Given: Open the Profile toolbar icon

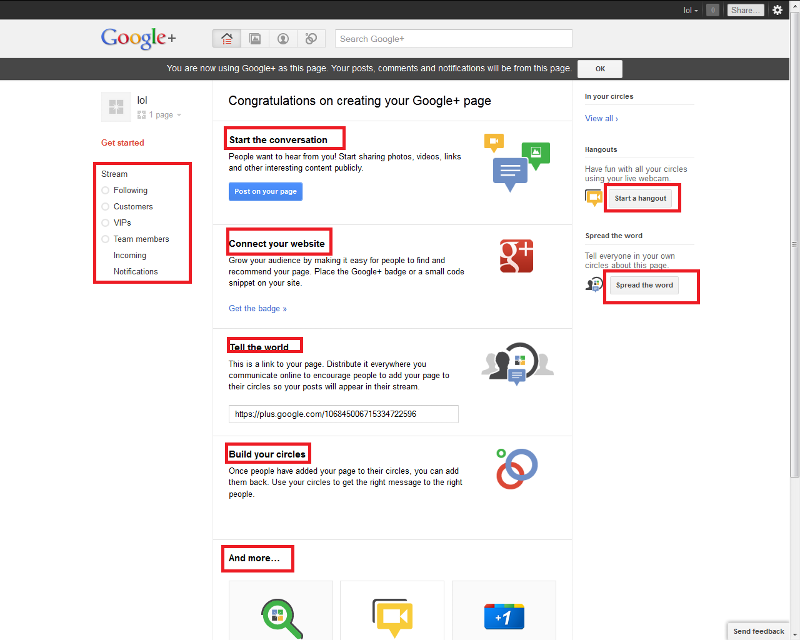Looking at the screenshot, I should click(x=283, y=39).
